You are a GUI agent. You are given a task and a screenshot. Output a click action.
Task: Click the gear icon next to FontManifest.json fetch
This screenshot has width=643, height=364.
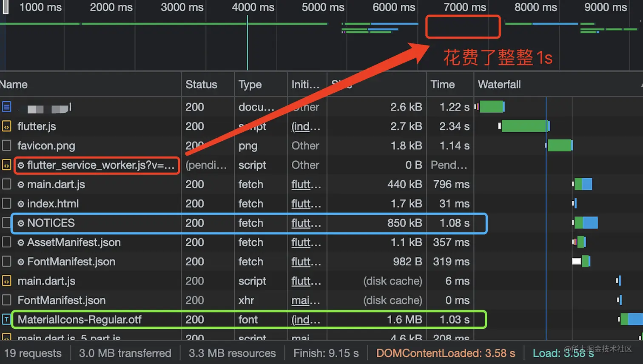(21, 262)
